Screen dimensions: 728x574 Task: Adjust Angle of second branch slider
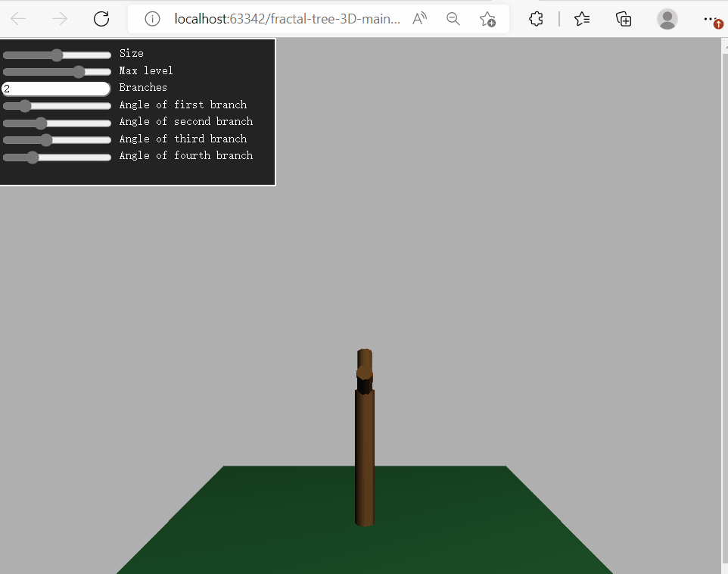tap(57, 123)
